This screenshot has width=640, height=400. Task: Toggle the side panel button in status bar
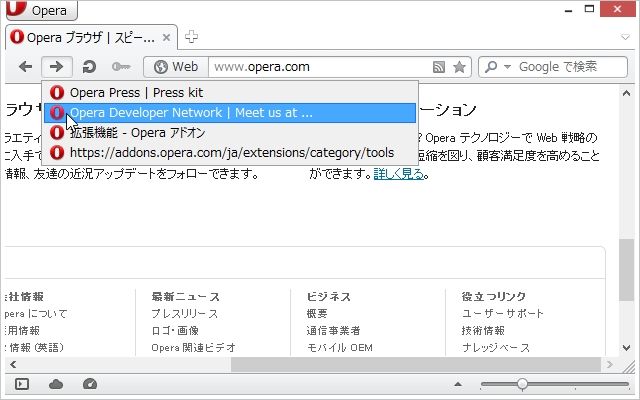pos(22,384)
